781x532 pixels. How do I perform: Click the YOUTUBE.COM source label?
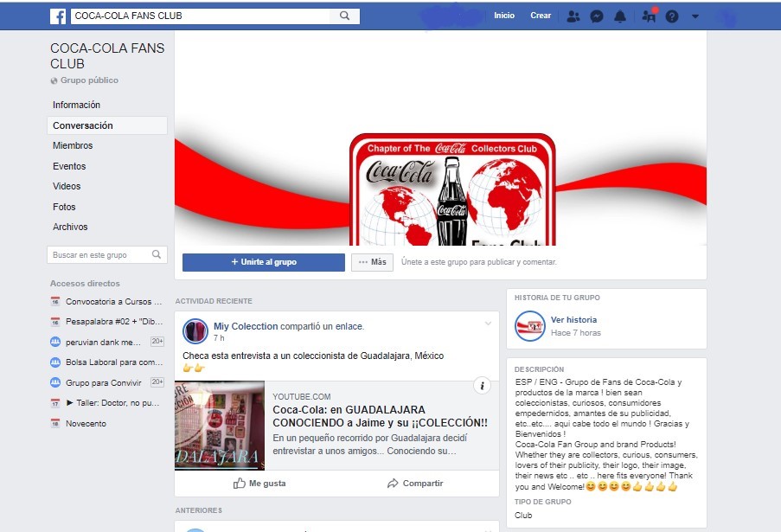(301, 396)
